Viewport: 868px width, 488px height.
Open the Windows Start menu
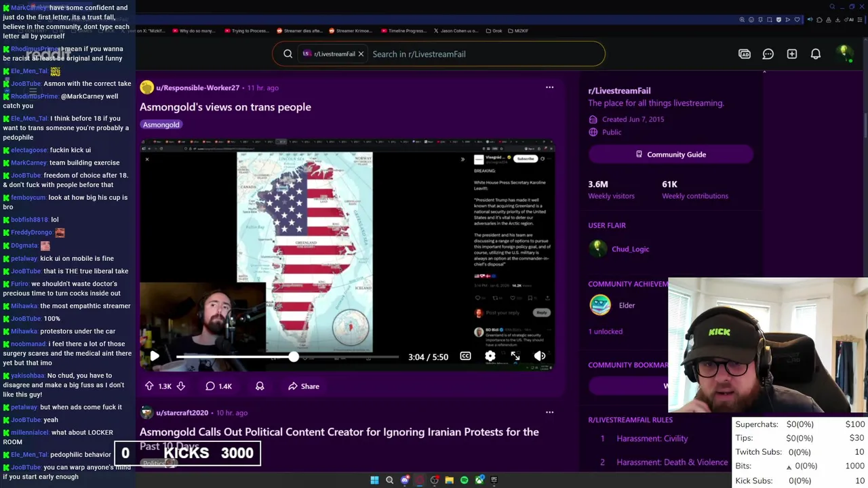374,480
